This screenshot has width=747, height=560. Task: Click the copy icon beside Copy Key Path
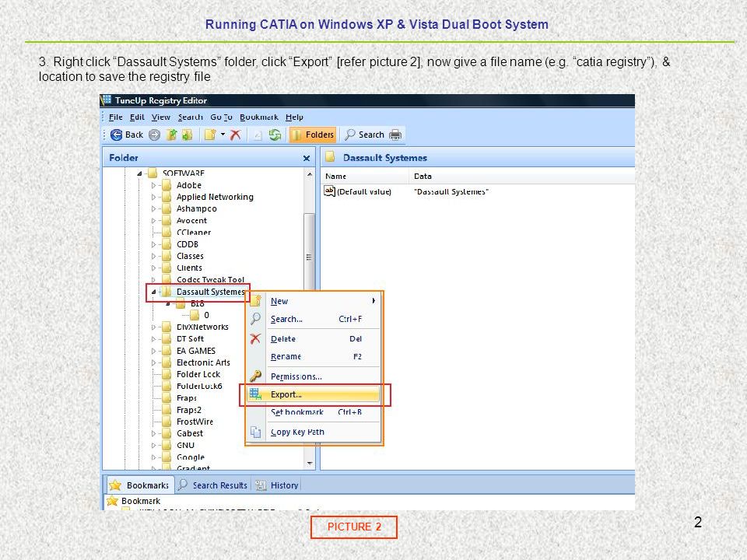[x=256, y=432]
